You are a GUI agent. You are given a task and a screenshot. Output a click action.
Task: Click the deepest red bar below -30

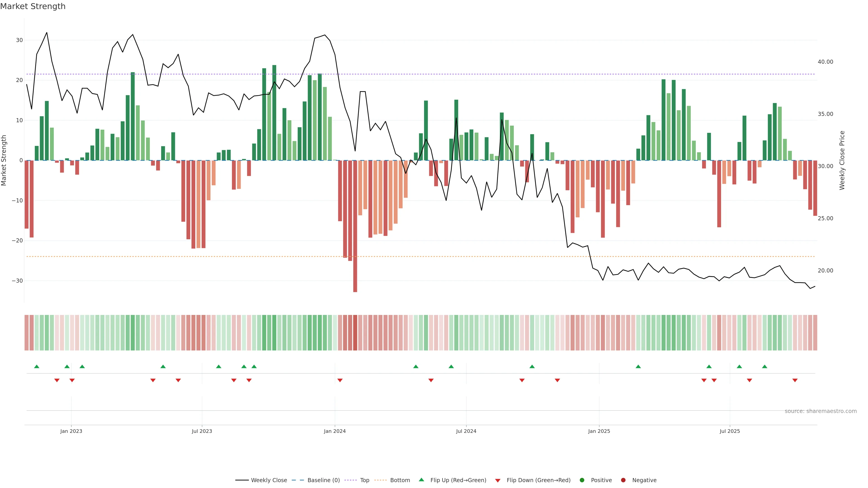pyautogui.click(x=355, y=286)
